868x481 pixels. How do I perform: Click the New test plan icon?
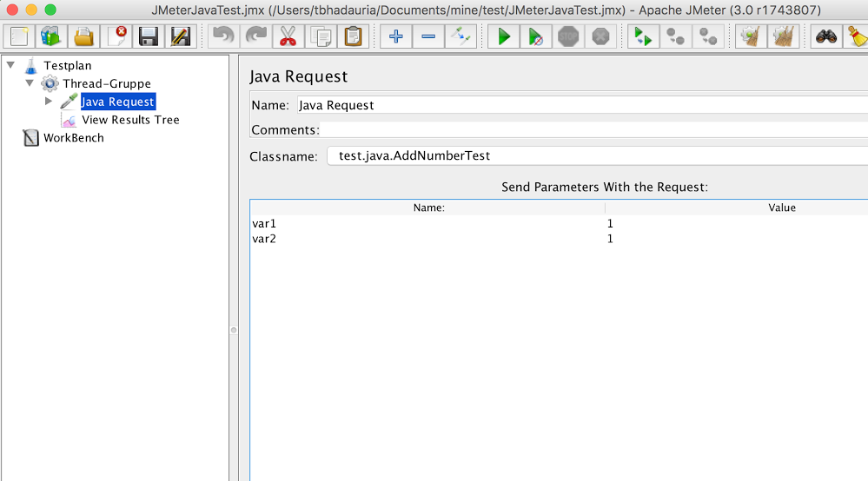tap(19, 37)
